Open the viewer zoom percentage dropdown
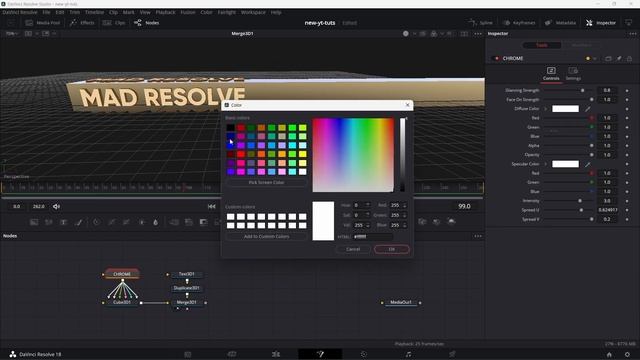Image resolution: width=640 pixels, height=360 pixels. 11,33
